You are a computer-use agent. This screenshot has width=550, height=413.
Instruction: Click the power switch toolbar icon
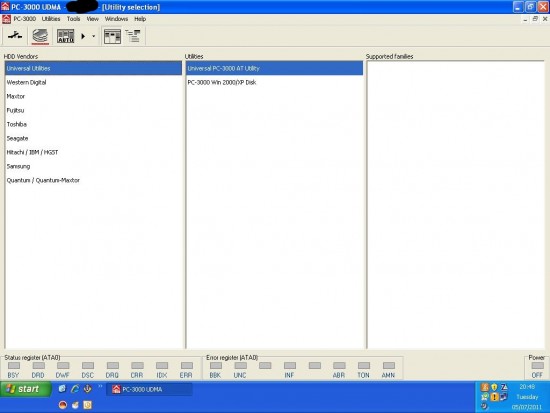15,36
